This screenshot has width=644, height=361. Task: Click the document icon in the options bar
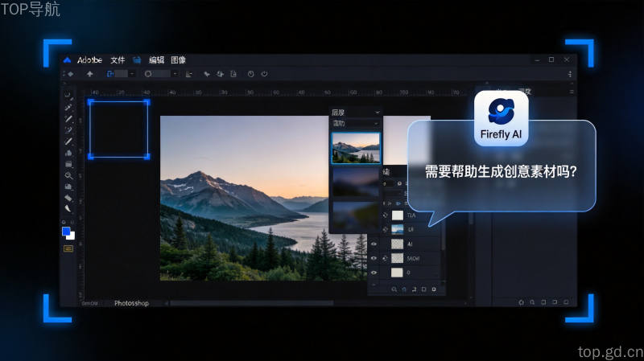(x=233, y=74)
